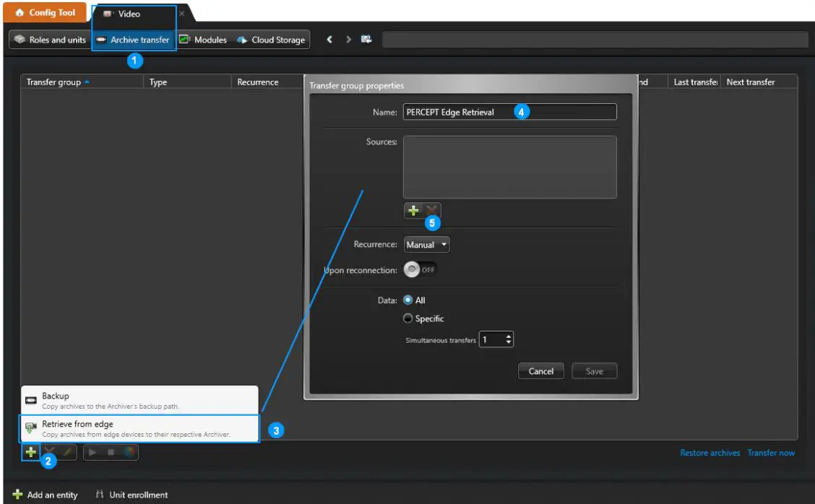Sort by Last transfer column
The height and width of the screenshot is (504, 815).
point(694,82)
